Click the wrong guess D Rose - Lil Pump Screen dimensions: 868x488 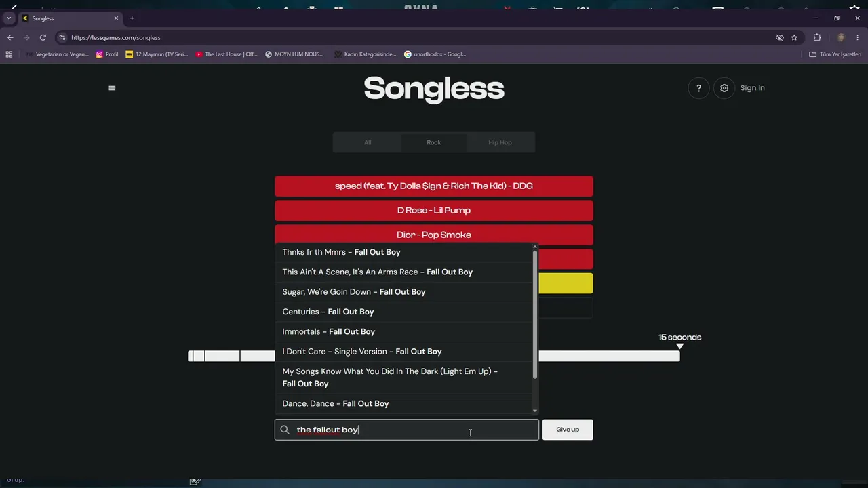coord(434,210)
